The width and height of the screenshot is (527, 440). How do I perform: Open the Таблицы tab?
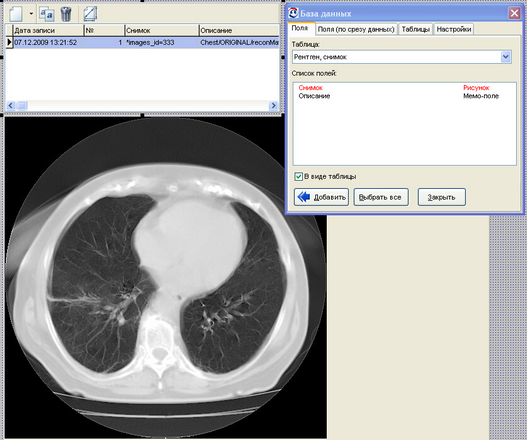tap(416, 29)
